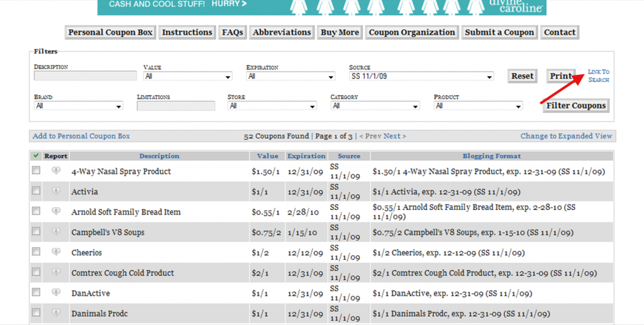This screenshot has height=325, width=644.
Task: Open the Expiration filter dropdown
Action: pyautogui.click(x=291, y=76)
